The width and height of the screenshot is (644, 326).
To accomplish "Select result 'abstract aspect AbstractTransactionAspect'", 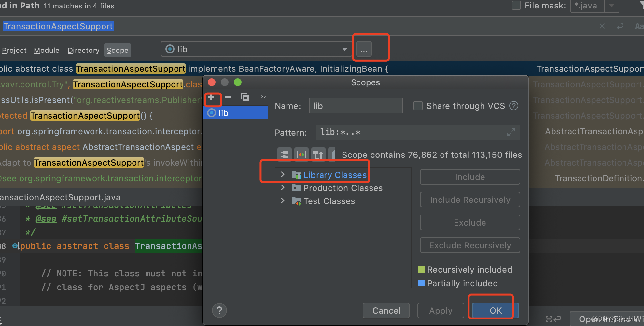I will click(x=101, y=147).
